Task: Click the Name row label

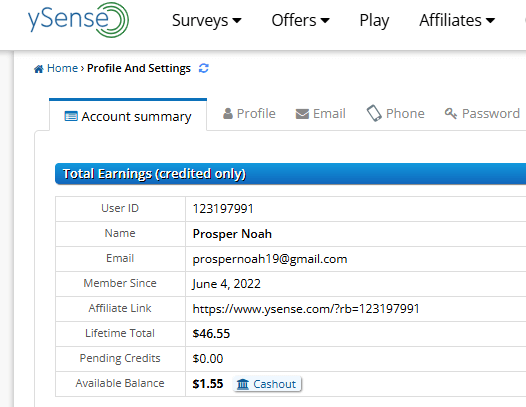Action: click(x=120, y=233)
